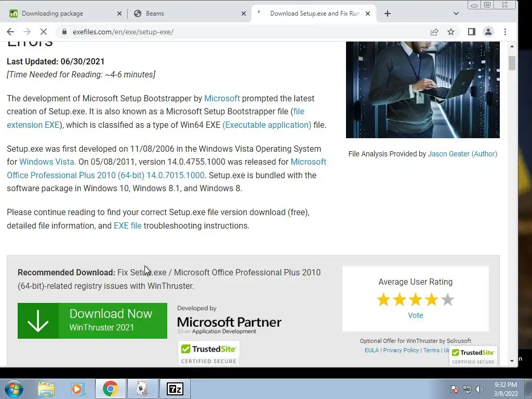This screenshot has height=399, width=532.
Task: Click TrustedSite badge under Microsoft Partner
Action: tap(209, 353)
